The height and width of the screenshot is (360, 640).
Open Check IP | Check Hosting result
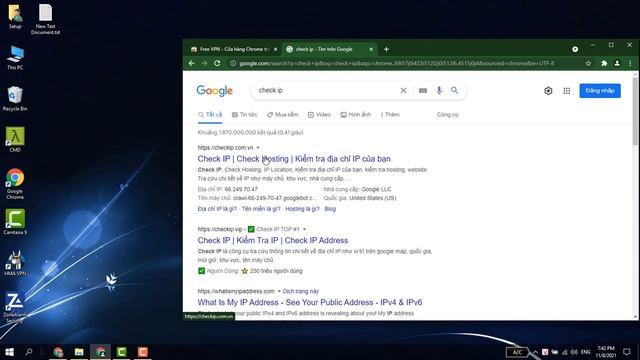pyautogui.click(x=294, y=159)
